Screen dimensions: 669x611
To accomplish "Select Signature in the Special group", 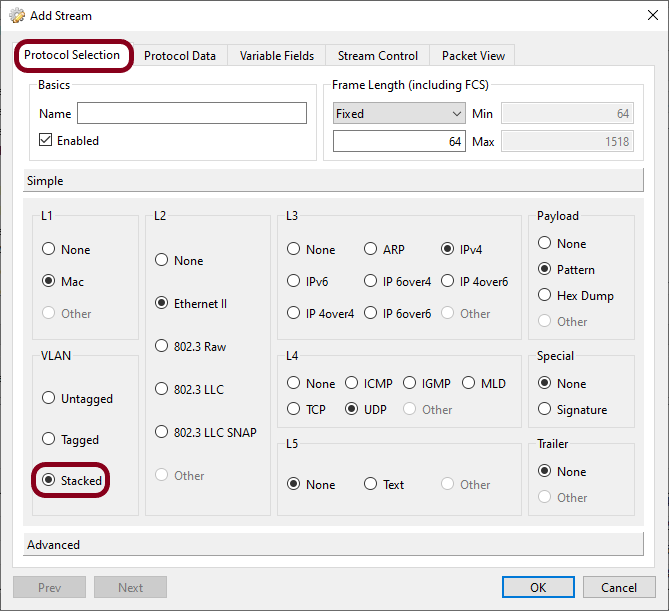I will click(545, 410).
